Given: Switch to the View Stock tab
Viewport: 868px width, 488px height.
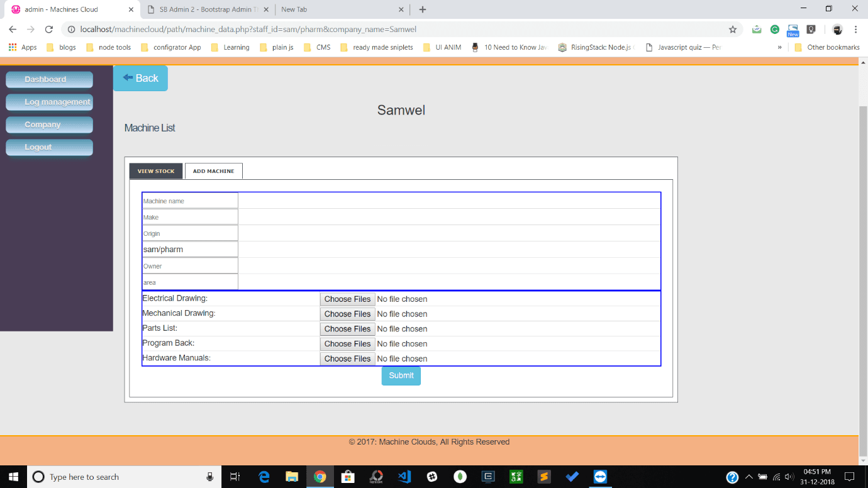Looking at the screenshot, I should coord(156,171).
